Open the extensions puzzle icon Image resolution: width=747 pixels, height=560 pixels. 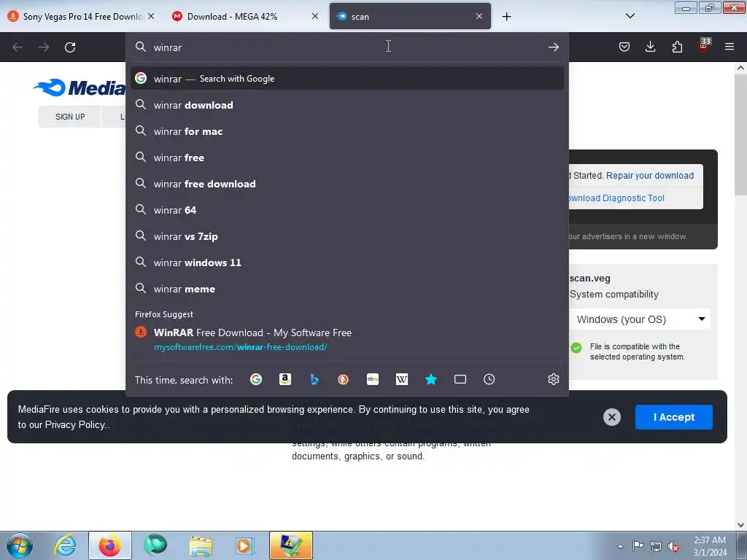coord(677,47)
